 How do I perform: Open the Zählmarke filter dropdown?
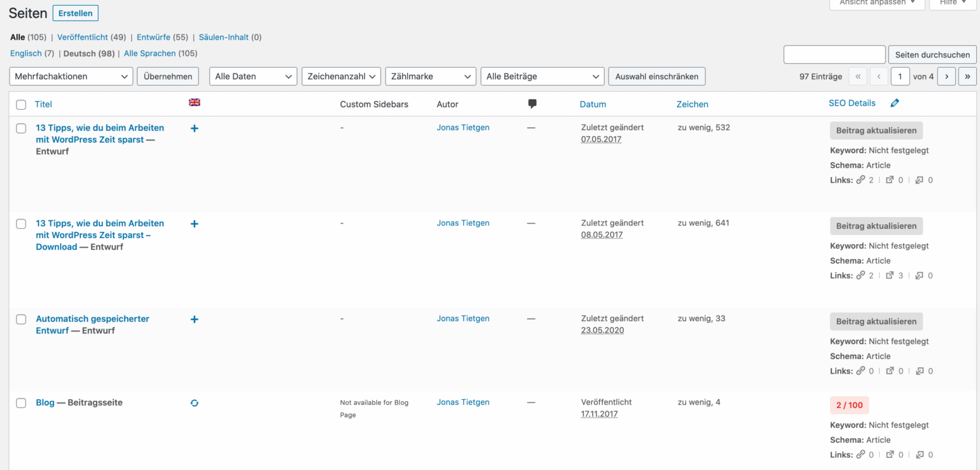click(430, 76)
